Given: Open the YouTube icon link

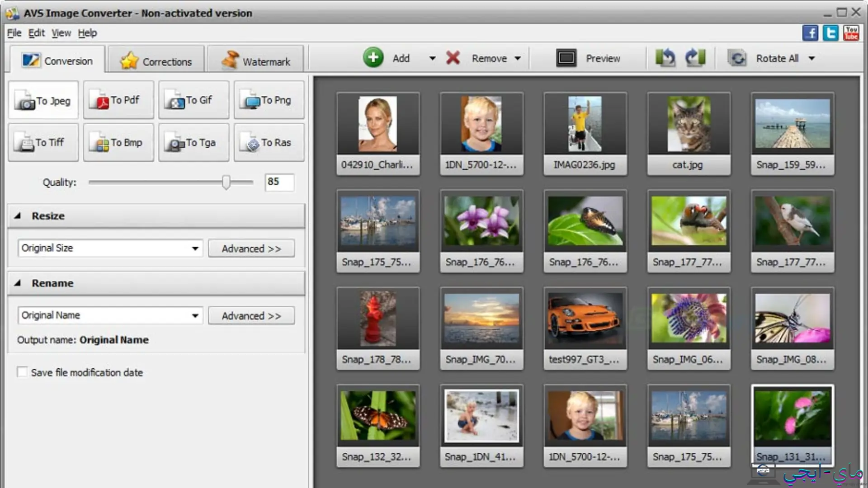Looking at the screenshot, I should click(x=851, y=33).
